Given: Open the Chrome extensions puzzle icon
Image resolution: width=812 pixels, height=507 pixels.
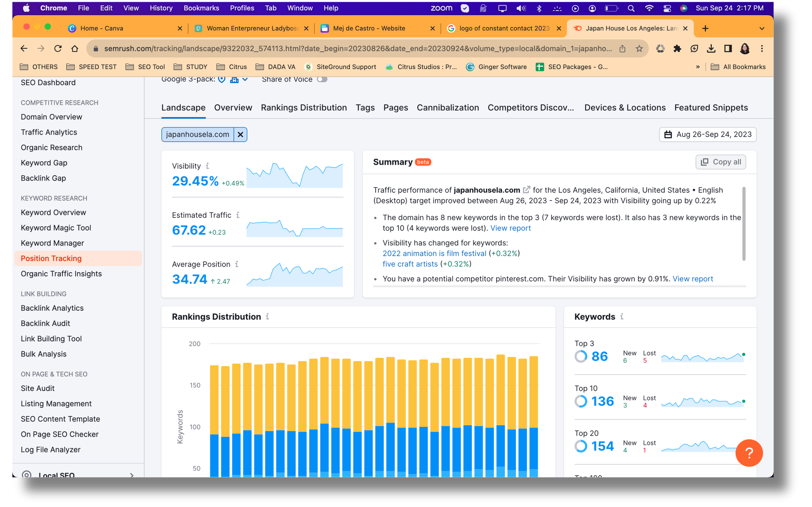Looking at the screenshot, I should pos(677,49).
